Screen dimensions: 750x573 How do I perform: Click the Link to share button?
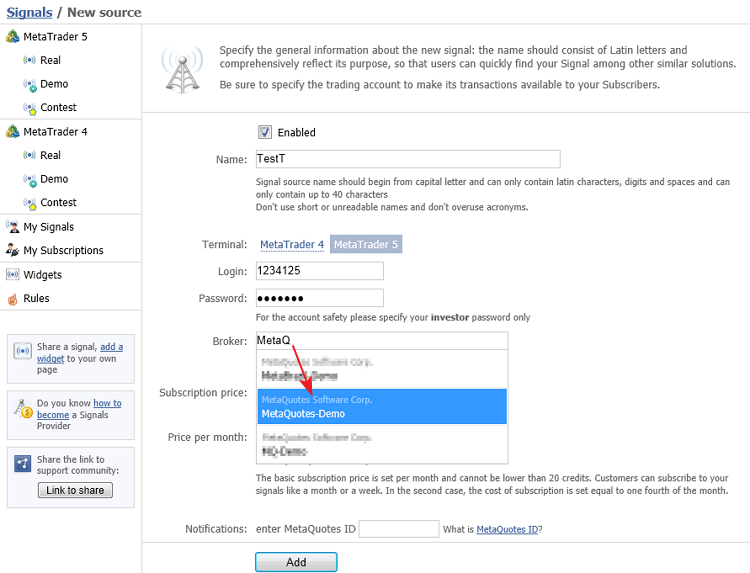pos(75,490)
